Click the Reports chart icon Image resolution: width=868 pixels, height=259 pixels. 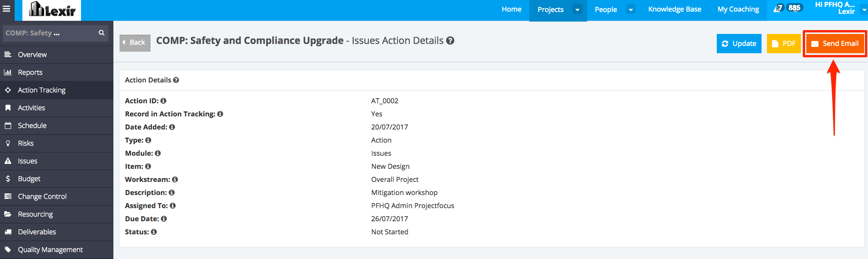[8, 72]
